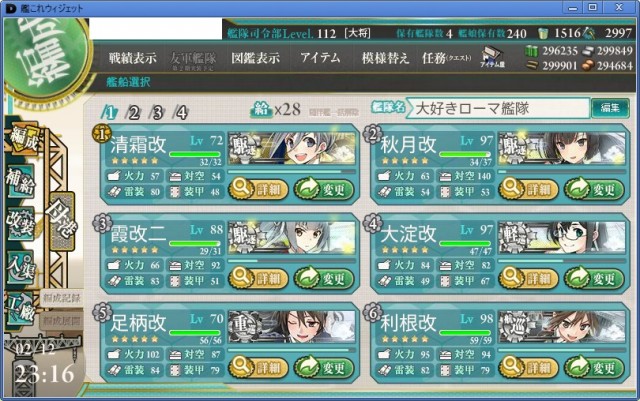Click the 大淀改 ship portrait banner
The image size is (640, 401).
(x=562, y=238)
